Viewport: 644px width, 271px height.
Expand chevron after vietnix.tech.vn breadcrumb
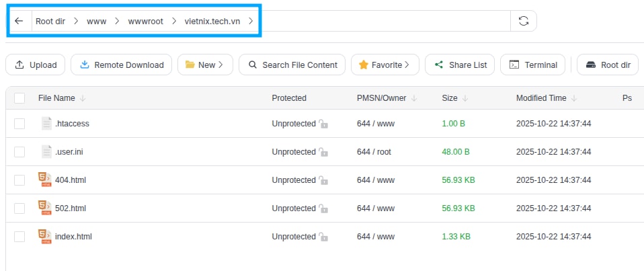pos(251,21)
